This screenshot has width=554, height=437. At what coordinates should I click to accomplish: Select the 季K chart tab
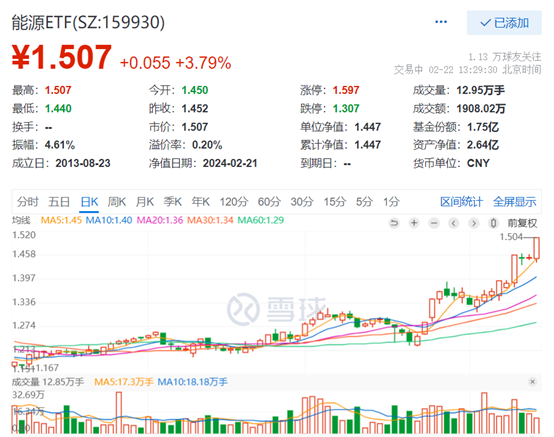(173, 202)
